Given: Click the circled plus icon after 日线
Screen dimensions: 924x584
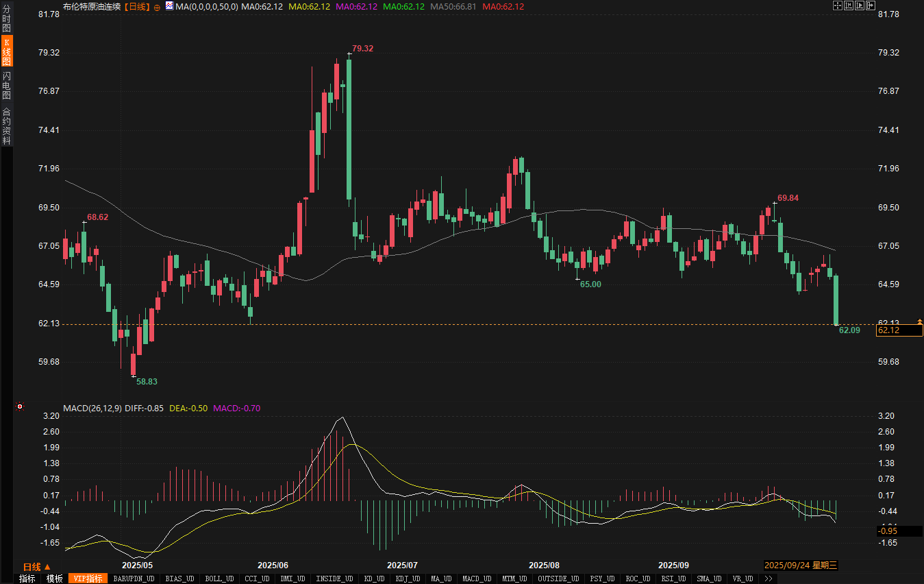Looking at the screenshot, I should click(x=157, y=7).
